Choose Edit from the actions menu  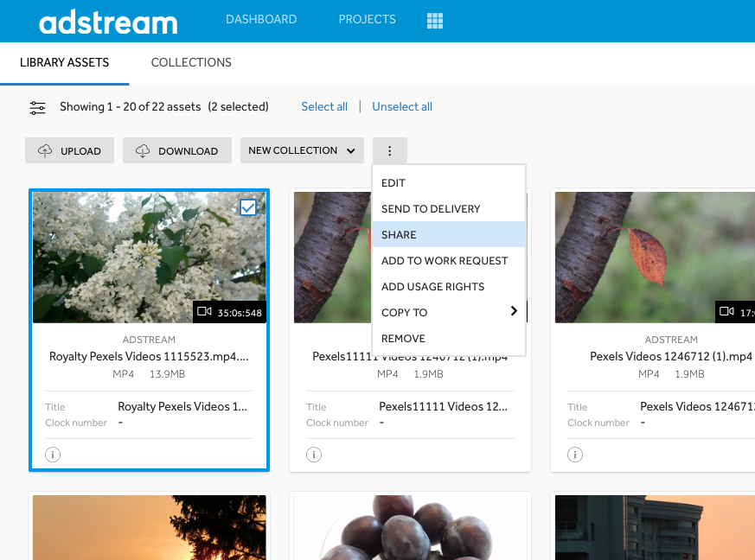(449, 183)
